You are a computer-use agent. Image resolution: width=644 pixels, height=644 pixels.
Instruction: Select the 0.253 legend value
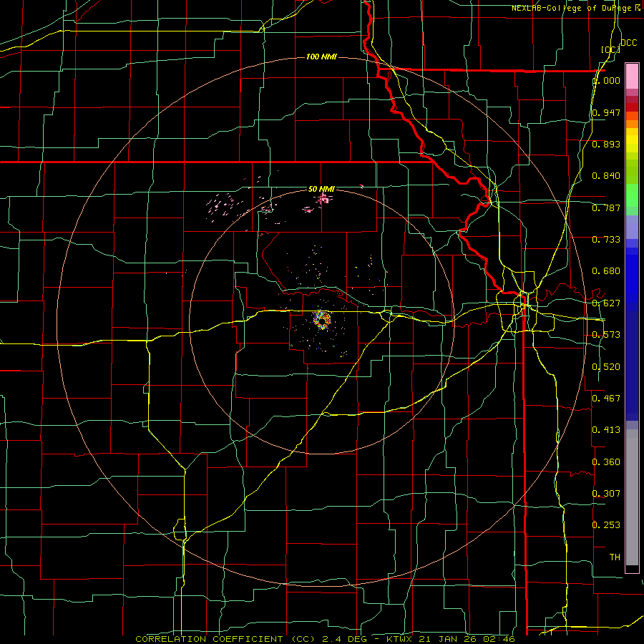tap(606, 525)
